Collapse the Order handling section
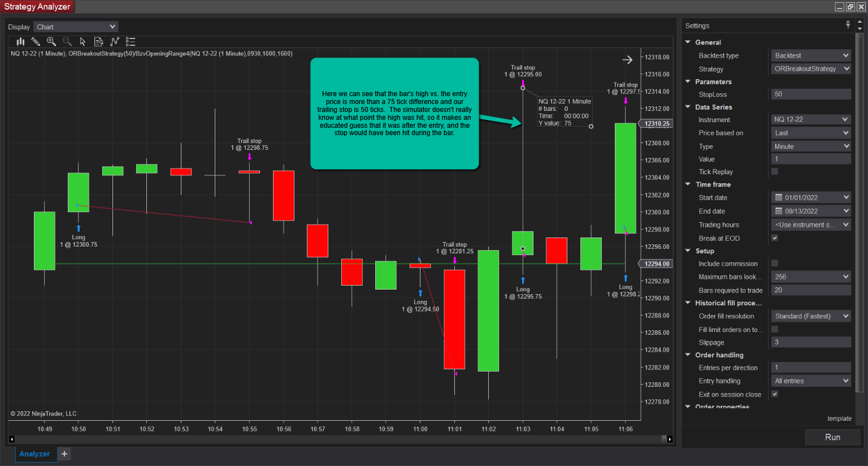868x466 pixels. 688,355
